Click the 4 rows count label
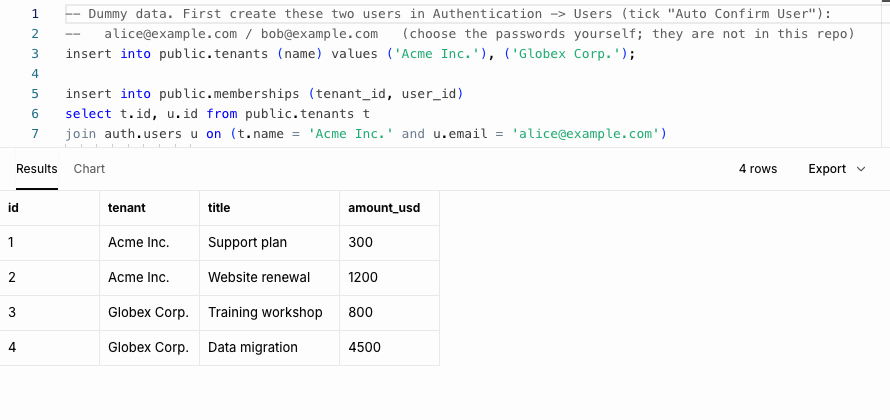890x420 pixels. tap(758, 169)
